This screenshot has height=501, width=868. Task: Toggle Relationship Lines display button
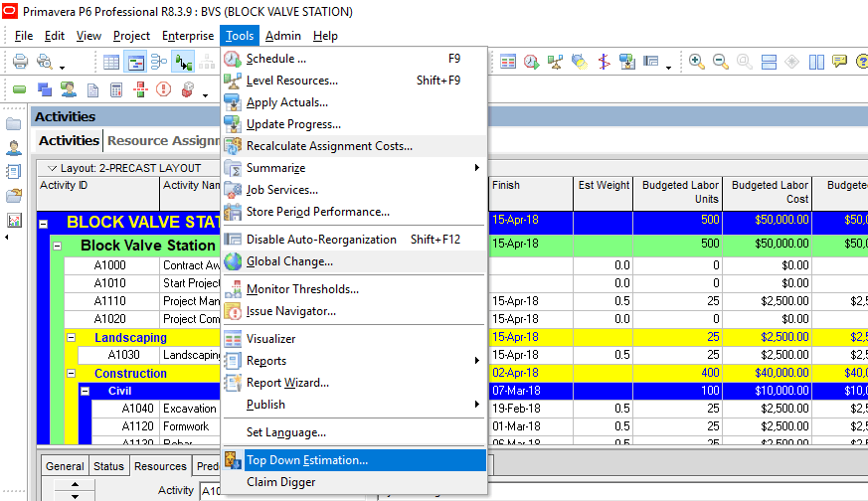[x=183, y=62]
